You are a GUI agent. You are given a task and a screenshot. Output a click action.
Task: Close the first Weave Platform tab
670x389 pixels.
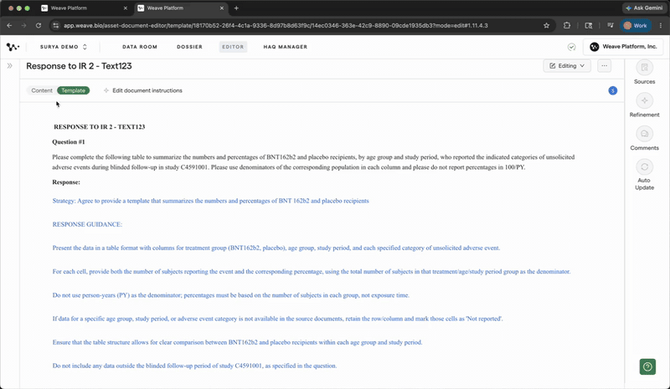pyautogui.click(x=125, y=8)
